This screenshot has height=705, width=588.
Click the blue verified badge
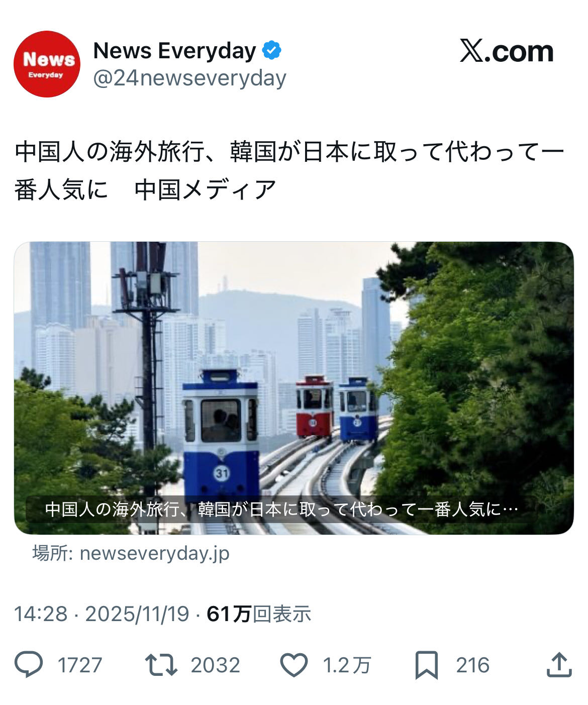coord(272,51)
